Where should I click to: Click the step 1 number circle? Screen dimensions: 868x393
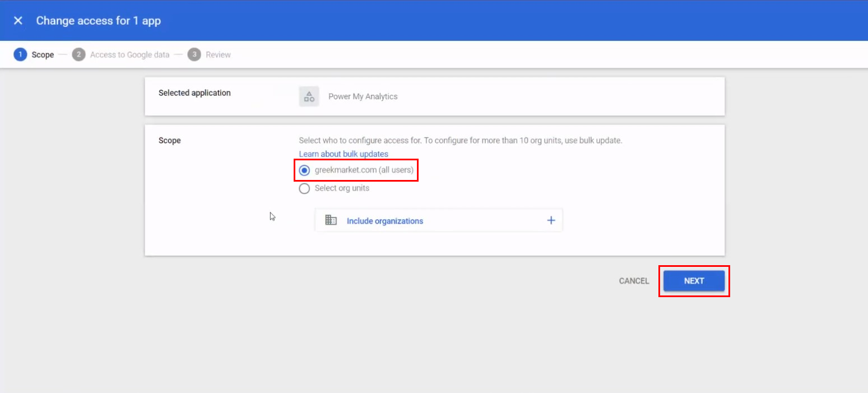(20, 54)
